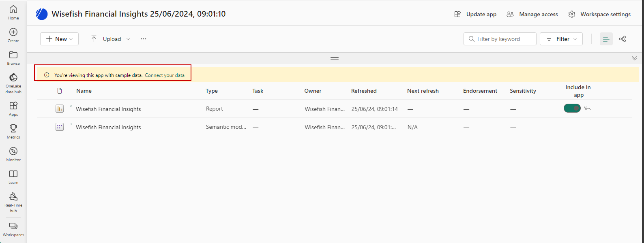This screenshot has width=644, height=243.
Task: Expand the collapsed panel double-chevron at right
Action: coord(634,58)
